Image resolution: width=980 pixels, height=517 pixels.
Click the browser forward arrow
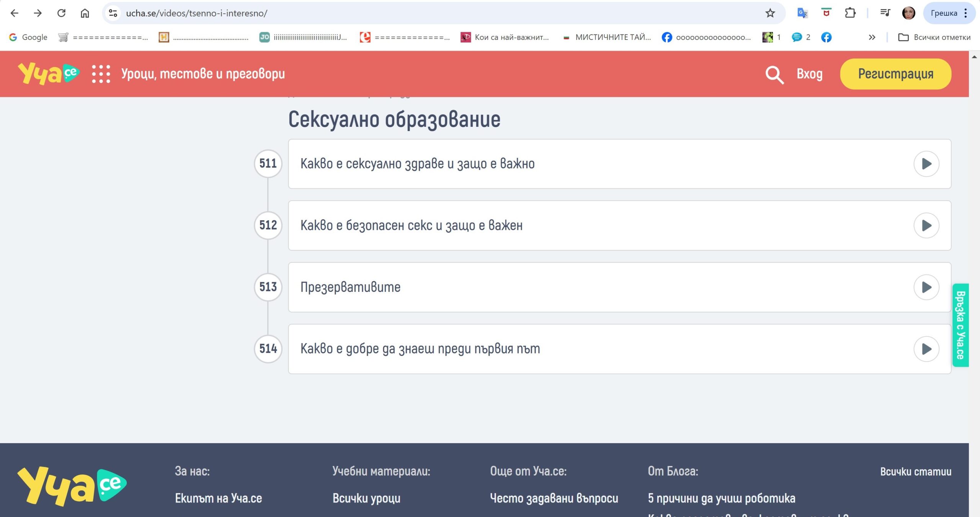pyautogui.click(x=38, y=13)
